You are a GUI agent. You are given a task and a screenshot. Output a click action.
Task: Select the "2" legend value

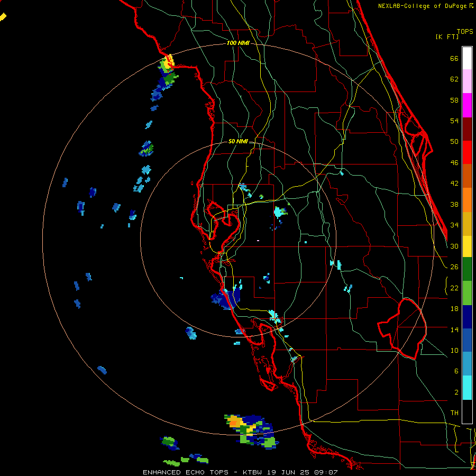(x=456, y=392)
